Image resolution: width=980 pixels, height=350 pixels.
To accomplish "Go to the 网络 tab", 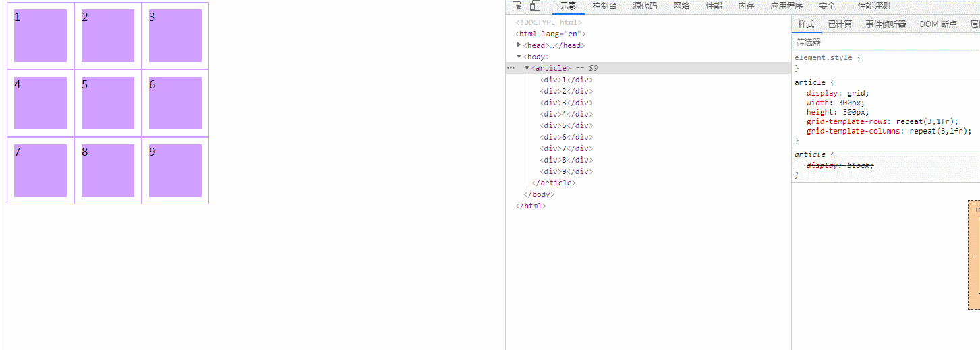I will tap(681, 6).
